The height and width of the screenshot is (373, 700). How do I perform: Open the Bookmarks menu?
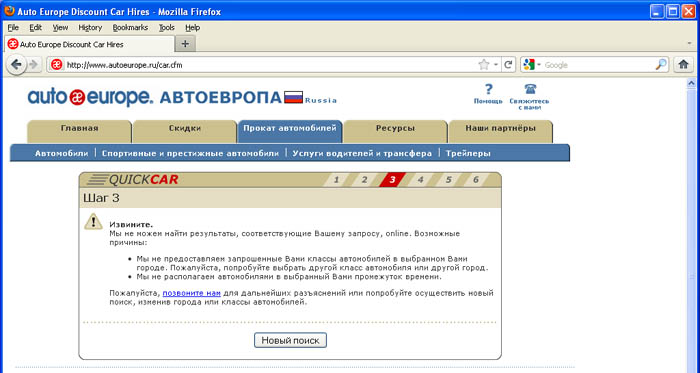(x=130, y=27)
